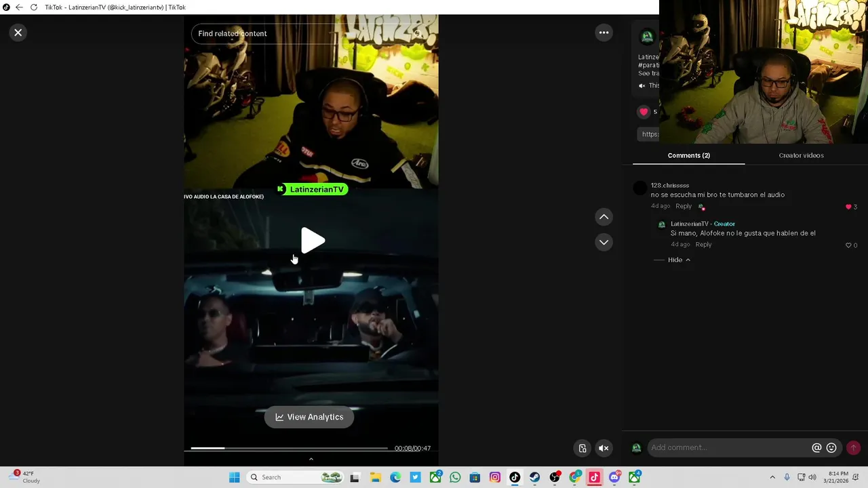Open Google Chrome from taskbar
Screen dimensions: 868x488
click(574, 477)
